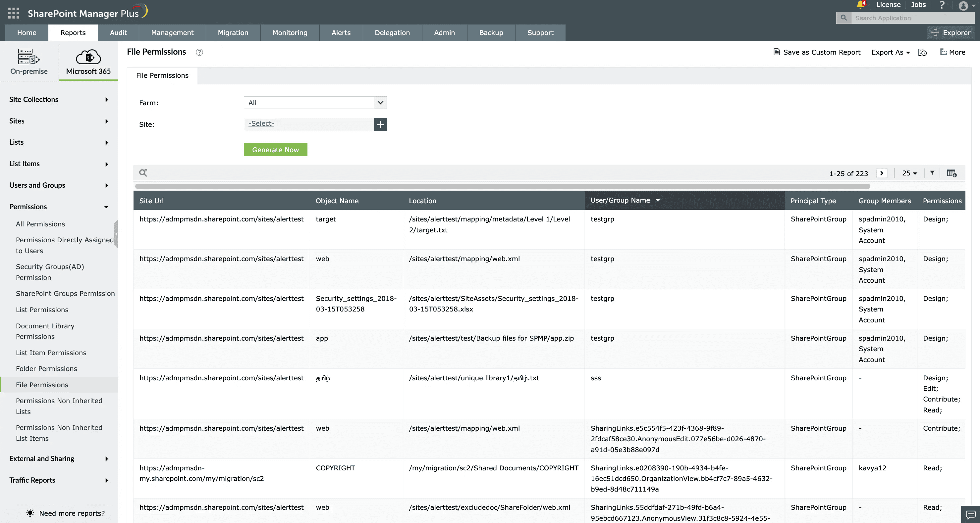Switch to the Home tab
Screen dimensions: 980x523
27,33
